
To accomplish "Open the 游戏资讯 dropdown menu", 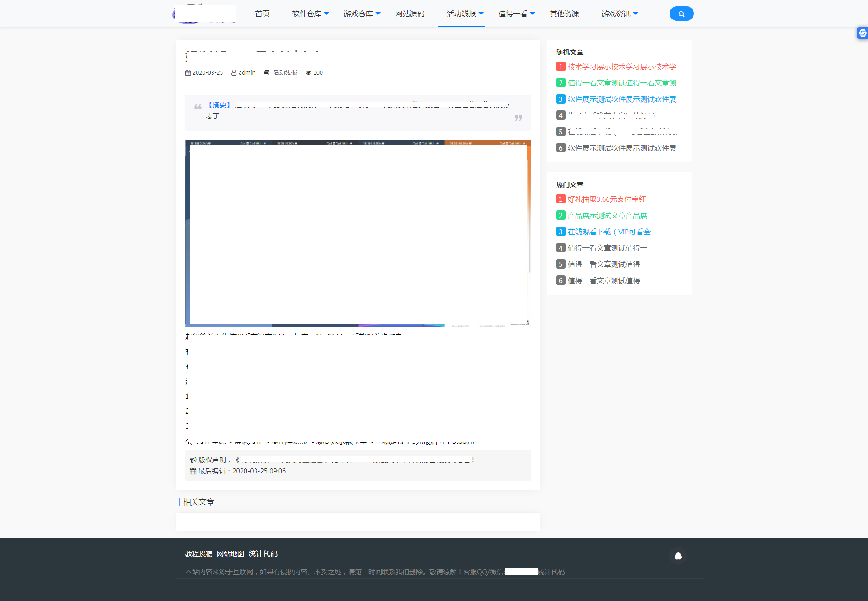I will [619, 14].
